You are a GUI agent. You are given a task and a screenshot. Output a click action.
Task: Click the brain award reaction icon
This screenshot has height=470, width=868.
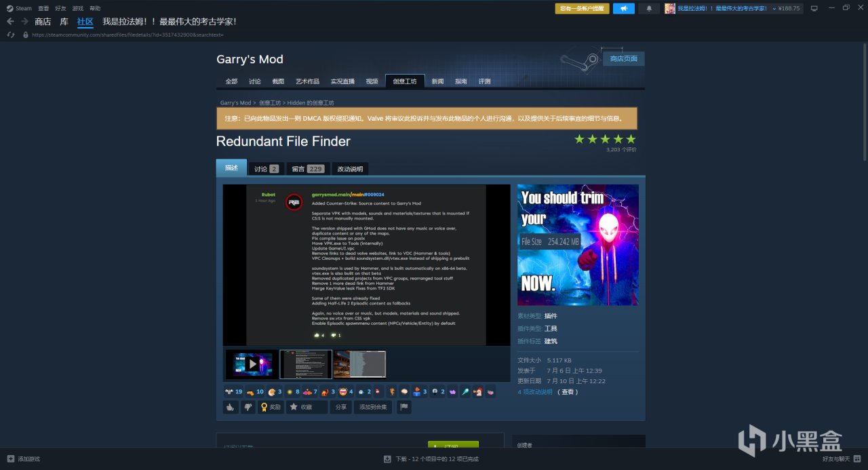[x=405, y=391]
